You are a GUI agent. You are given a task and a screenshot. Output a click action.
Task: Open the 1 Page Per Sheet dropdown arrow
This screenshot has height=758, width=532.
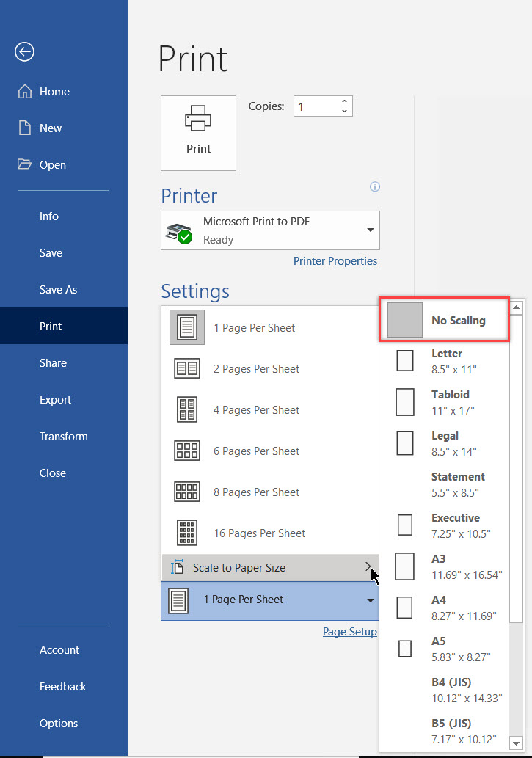[371, 600]
